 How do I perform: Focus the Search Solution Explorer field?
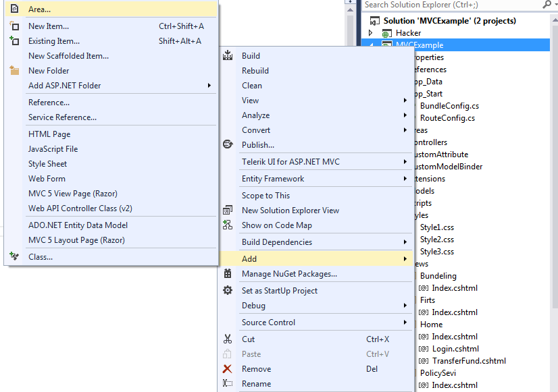452,5
